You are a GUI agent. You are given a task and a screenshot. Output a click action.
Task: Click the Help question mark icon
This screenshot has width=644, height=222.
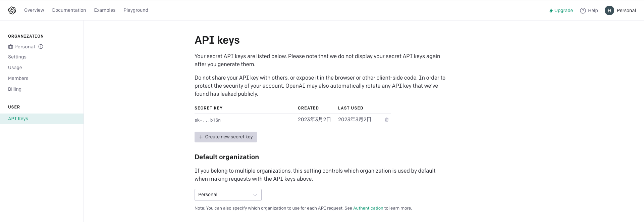(583, 11)
